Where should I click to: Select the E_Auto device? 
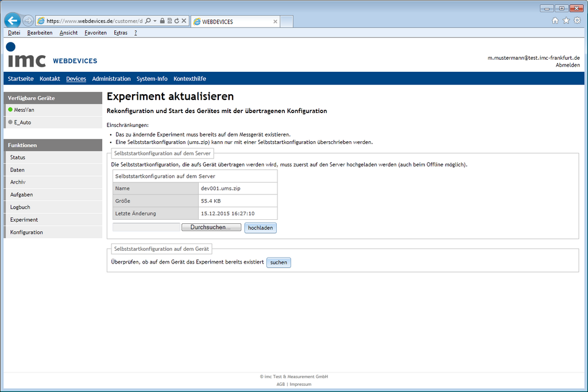point(22,122)
